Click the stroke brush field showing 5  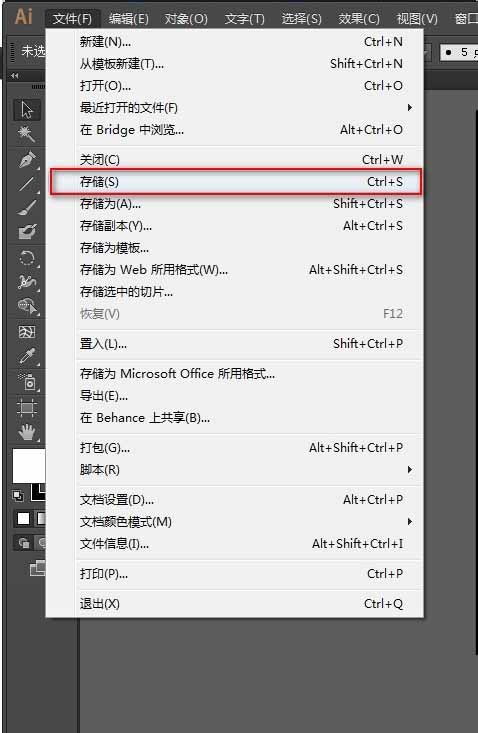point(459,52)
